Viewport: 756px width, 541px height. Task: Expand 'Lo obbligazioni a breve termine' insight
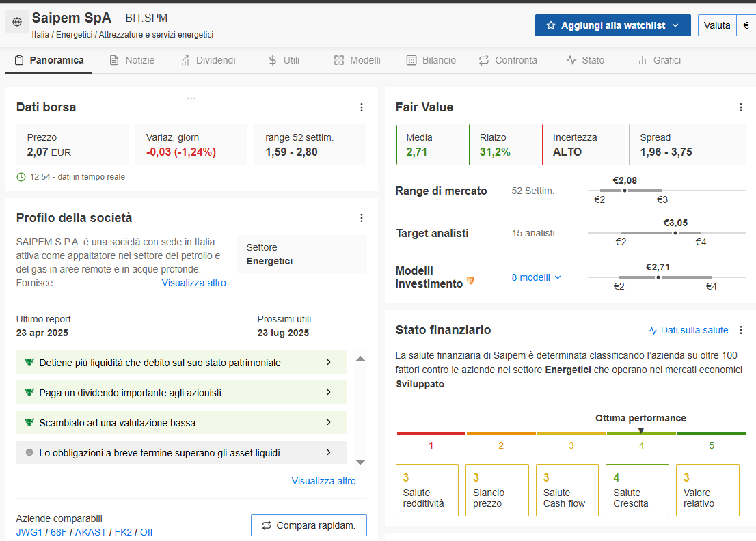[x=329, y=452]
